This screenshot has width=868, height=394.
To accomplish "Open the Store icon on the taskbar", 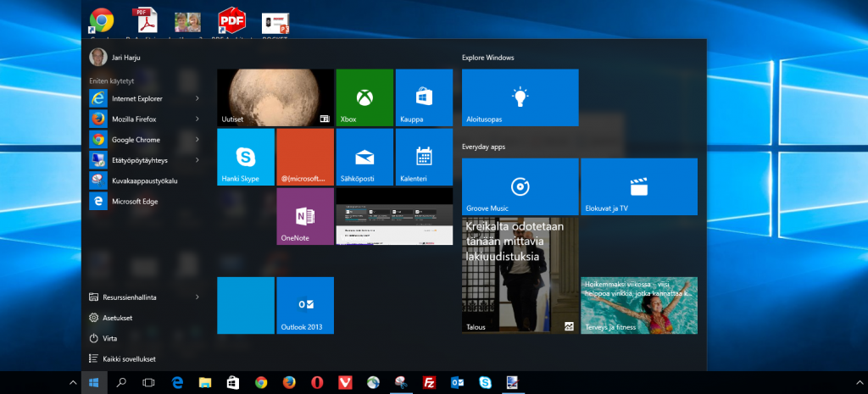I will tap(233, 382).
